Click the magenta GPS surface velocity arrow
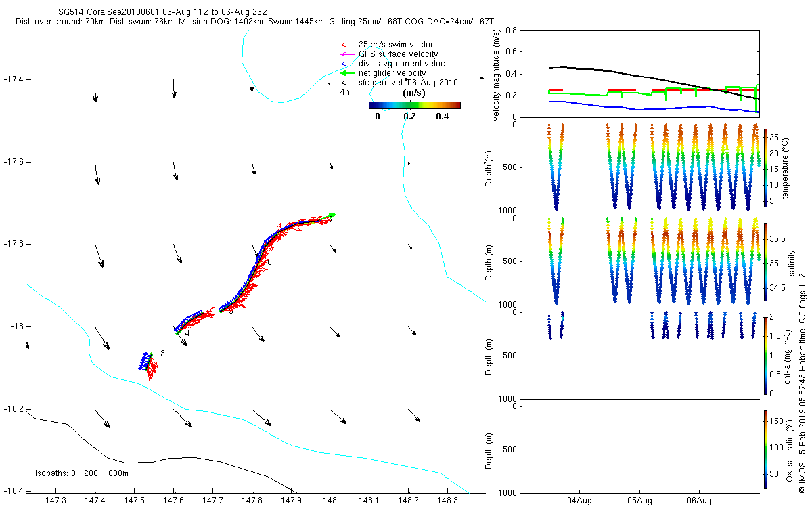Screen dimensions: 812x508 coord(347,54)
